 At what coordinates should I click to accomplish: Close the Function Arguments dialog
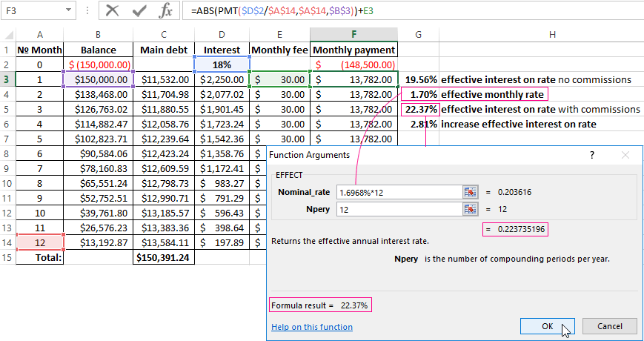pos(625,155)
